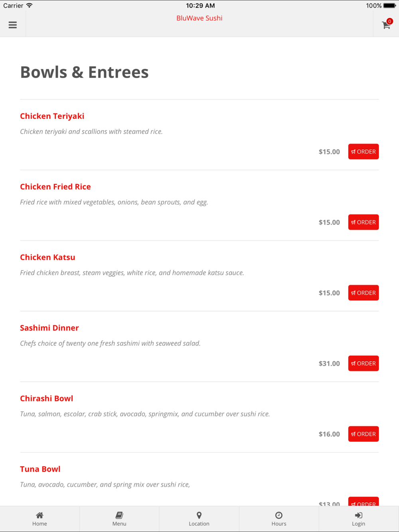Viewport: 399px width, 532px height.
Task: Open the Chirashi Bowl title link
Action: coord(47,398)
